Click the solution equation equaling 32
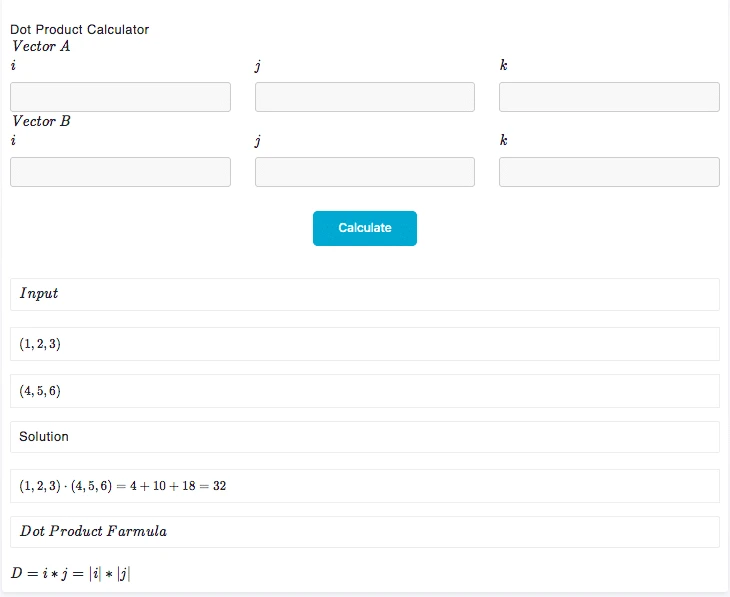730x597 pixels. [x=123, y=486]
